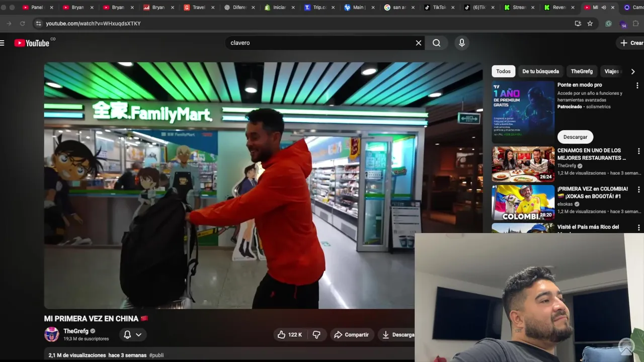644x362 pixels.
Task: Open the #publi hashtag link
Action: (156, 355)
